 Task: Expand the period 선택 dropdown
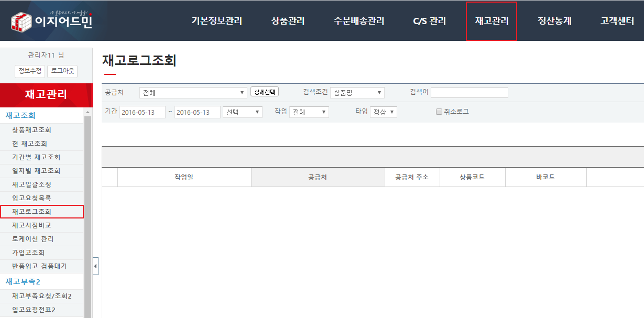(x=242, y=112)
